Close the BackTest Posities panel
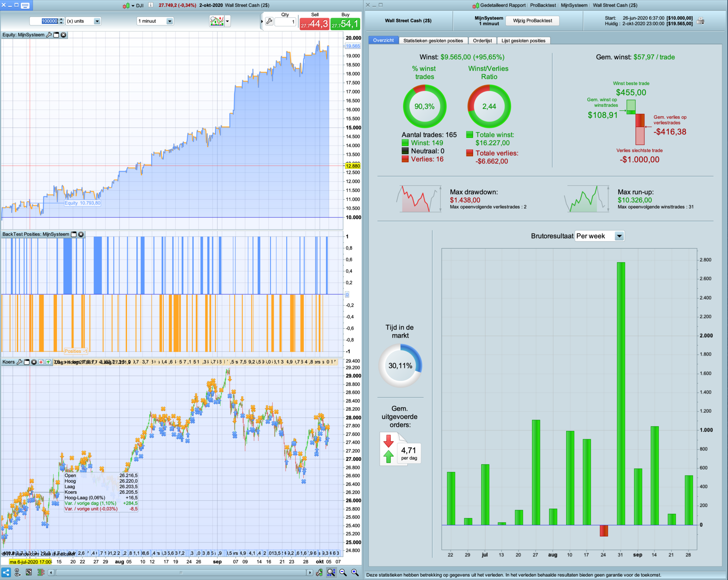The height and width of the screenshot is (580, 728). tap(81, 234)
